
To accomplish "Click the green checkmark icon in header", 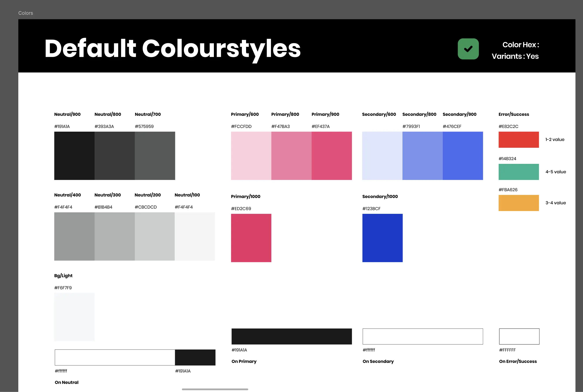I will [468, 49].
